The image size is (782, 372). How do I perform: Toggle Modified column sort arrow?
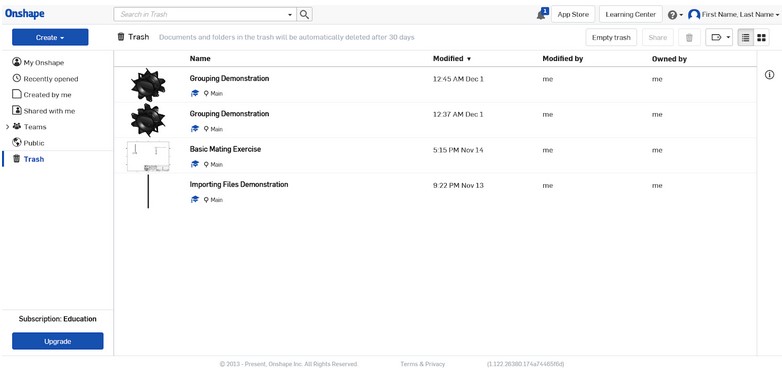click(469, 59)
